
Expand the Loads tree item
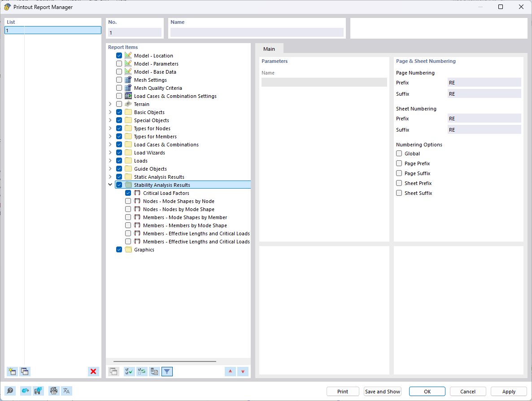(110, 160)
